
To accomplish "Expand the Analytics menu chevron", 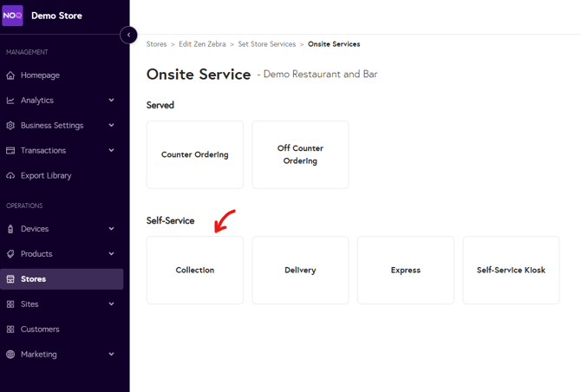I will click(111, 101).
